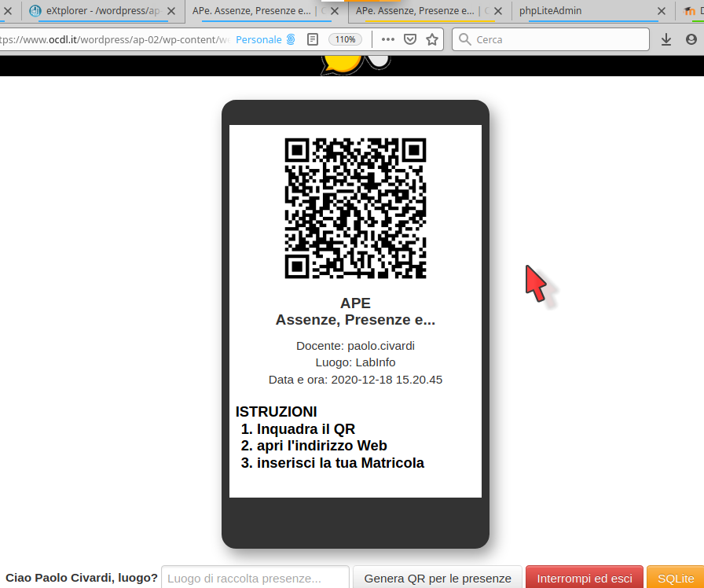Bookmark this page with star

click(432, 39)
